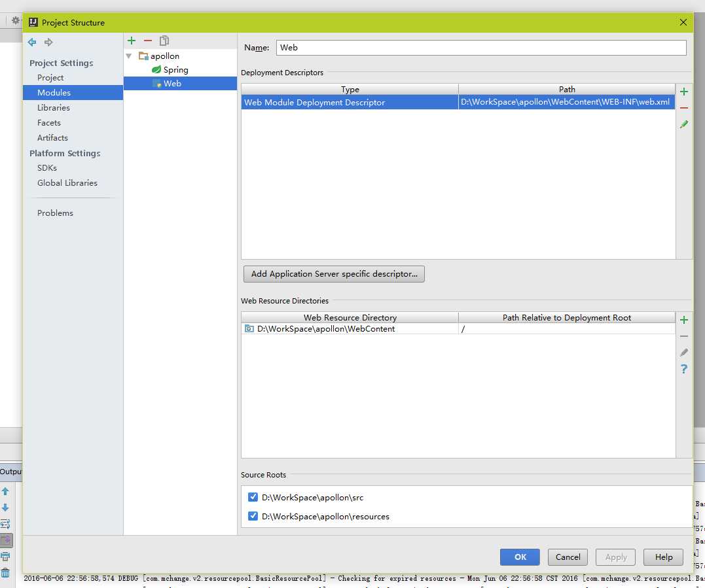
Task: Click the print icon in the Output panel
Action: 5,557
